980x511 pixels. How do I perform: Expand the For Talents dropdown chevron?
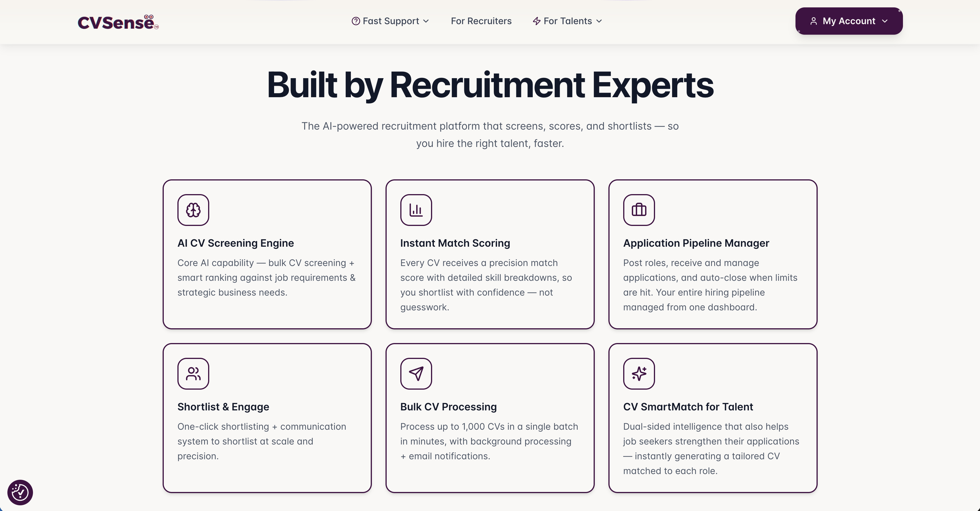599,21
